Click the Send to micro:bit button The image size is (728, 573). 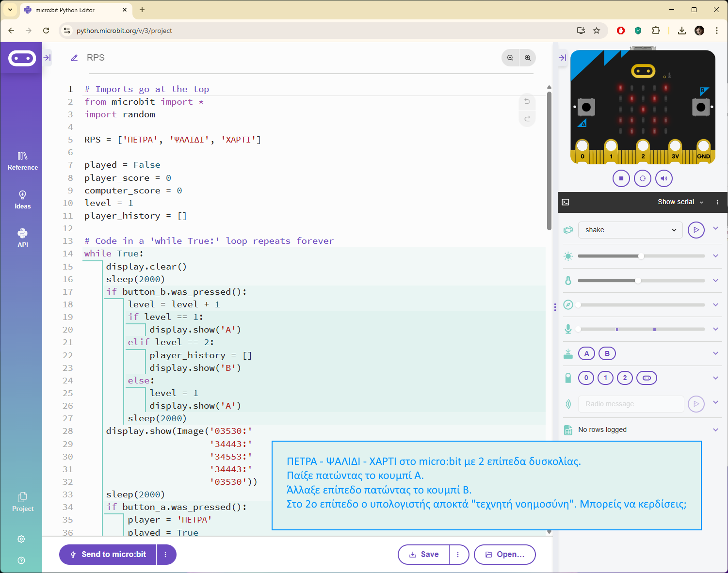[108, 555]
